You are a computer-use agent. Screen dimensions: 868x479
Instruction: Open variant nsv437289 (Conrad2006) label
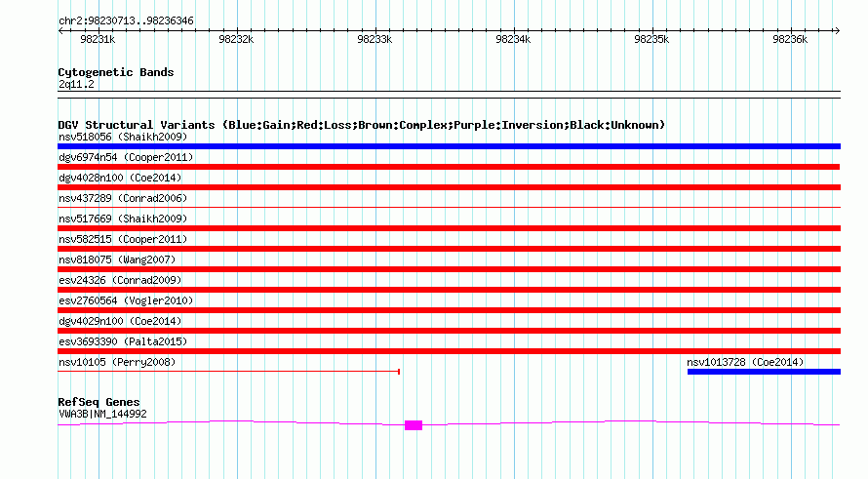click(123, 198)
